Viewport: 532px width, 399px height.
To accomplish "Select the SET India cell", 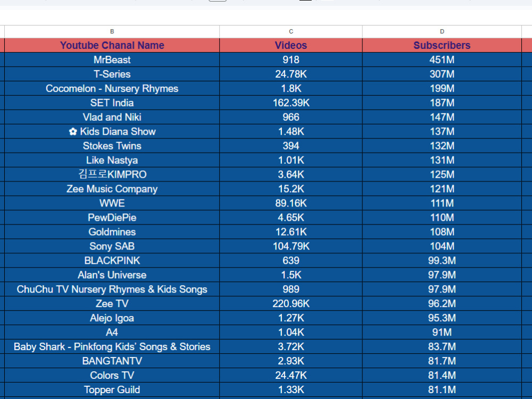I will coord(112,103).
